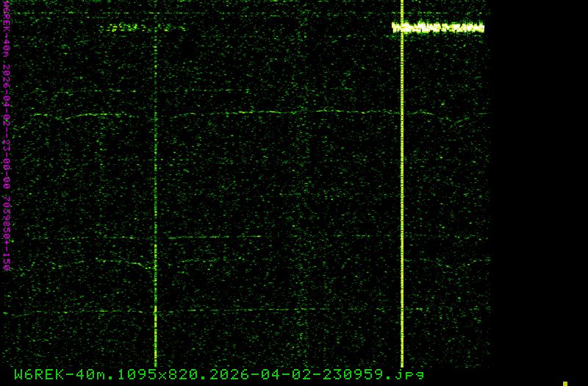Click the W6REK-40m.1095x820.2026-04-02-230959.jpg filename caption
The width and height of the screenshot is (588, 386).
(219, 375)
